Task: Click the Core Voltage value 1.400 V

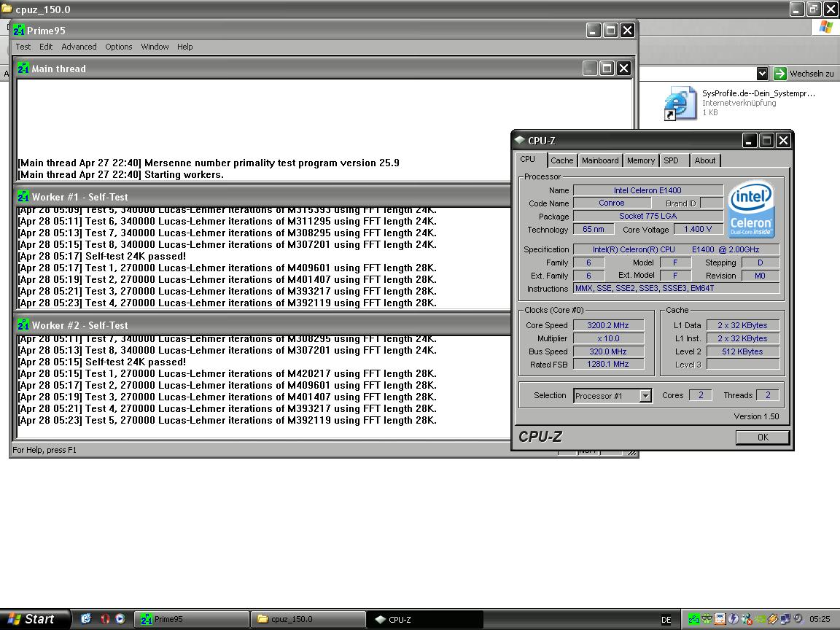Action: pyautogui.click(x=698, y=229)
